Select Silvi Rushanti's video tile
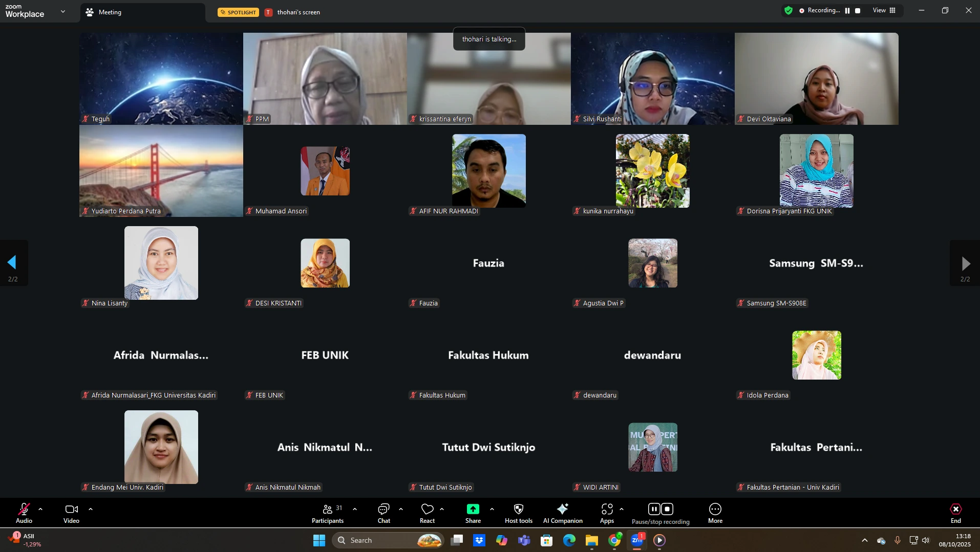This screenshot has height=552, width=980. click(x=652, y=79)
